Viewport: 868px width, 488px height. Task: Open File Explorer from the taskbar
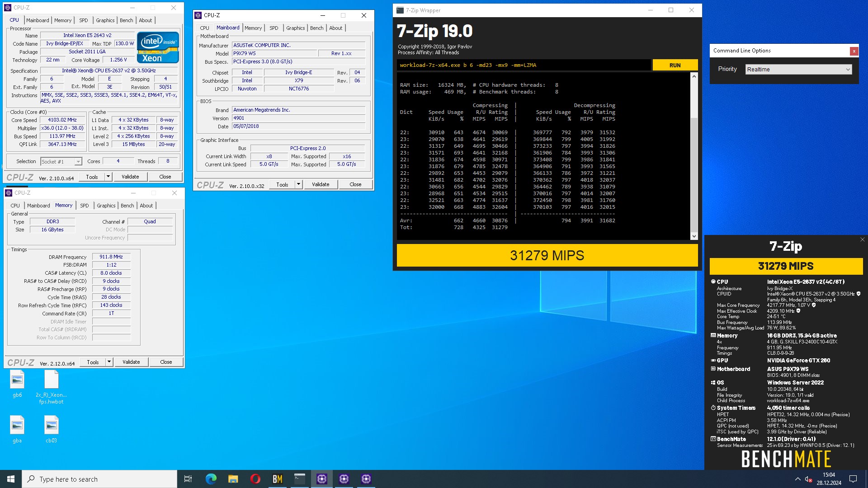[233, 479]
